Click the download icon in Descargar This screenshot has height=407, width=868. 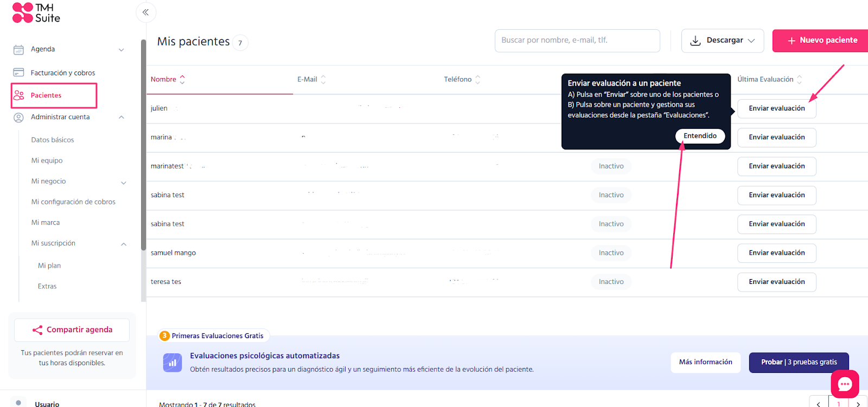(695, 41)
